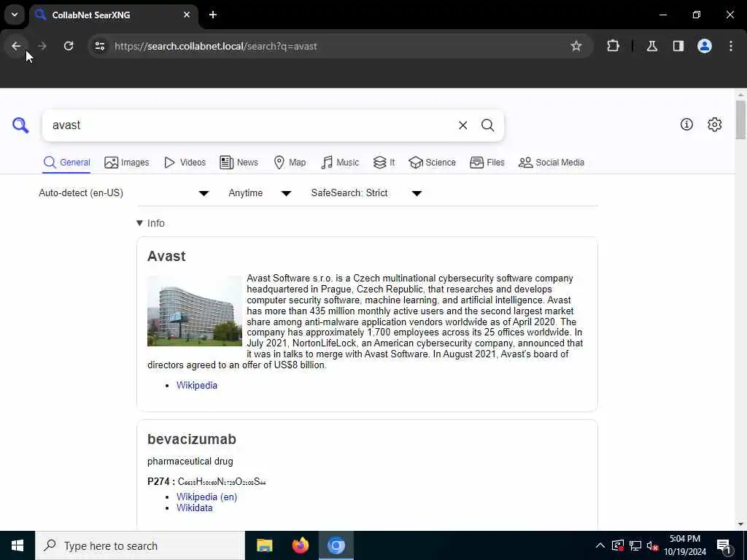The image size is (747, 560).
Task: Click the Chrome taskbar icon
Action: (336, 545)
